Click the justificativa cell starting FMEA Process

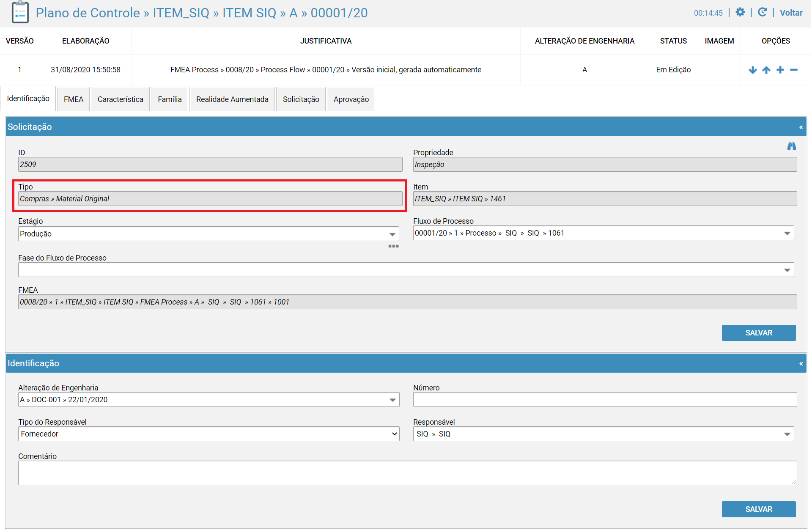click(326, 70)
